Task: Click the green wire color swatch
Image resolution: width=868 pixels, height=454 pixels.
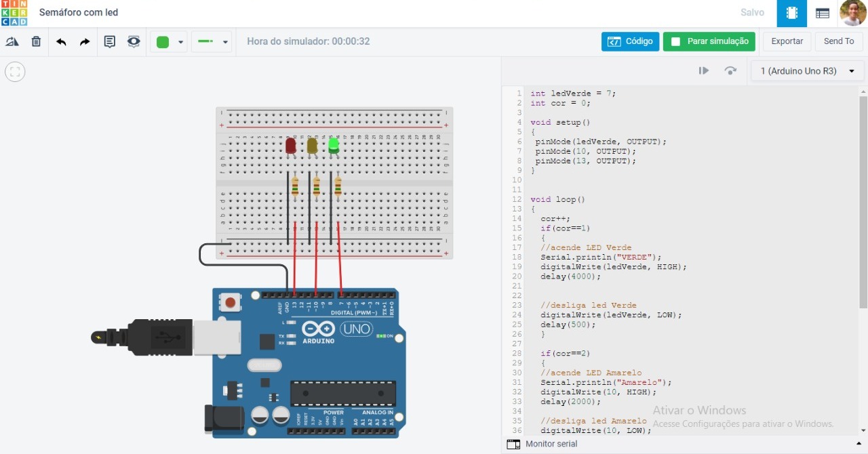Action: pos(163,42)
